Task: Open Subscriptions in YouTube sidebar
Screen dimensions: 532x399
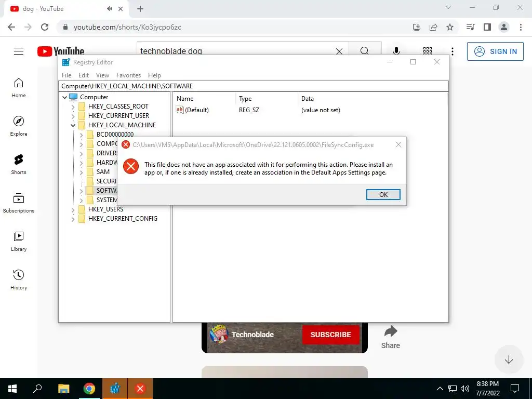Action: pos(19,203)
